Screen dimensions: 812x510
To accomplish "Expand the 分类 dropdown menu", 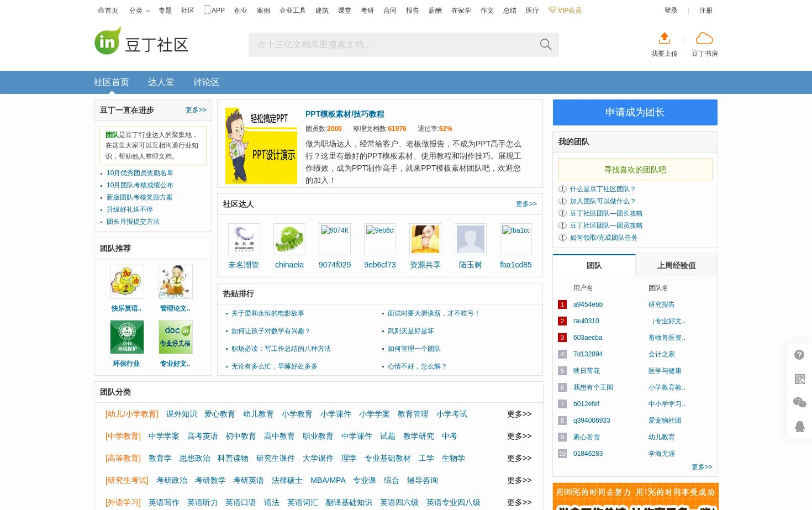I will pos(139,10).
